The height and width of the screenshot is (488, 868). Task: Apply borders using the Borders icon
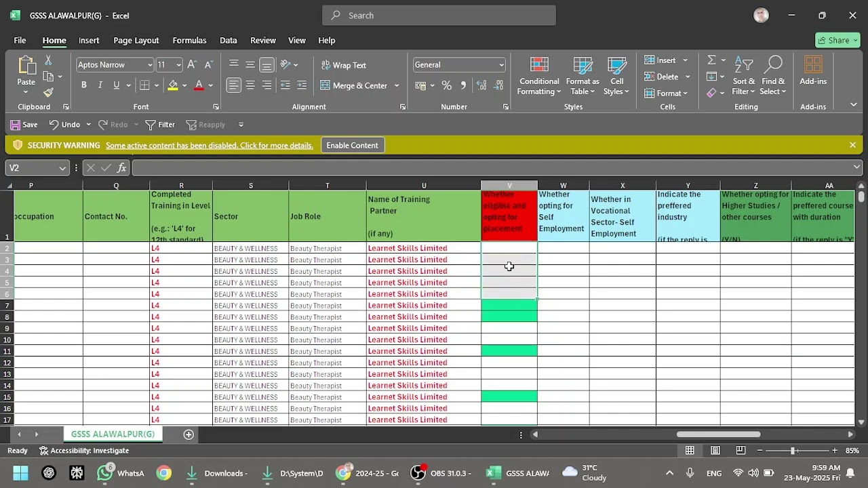coord(144,85)
